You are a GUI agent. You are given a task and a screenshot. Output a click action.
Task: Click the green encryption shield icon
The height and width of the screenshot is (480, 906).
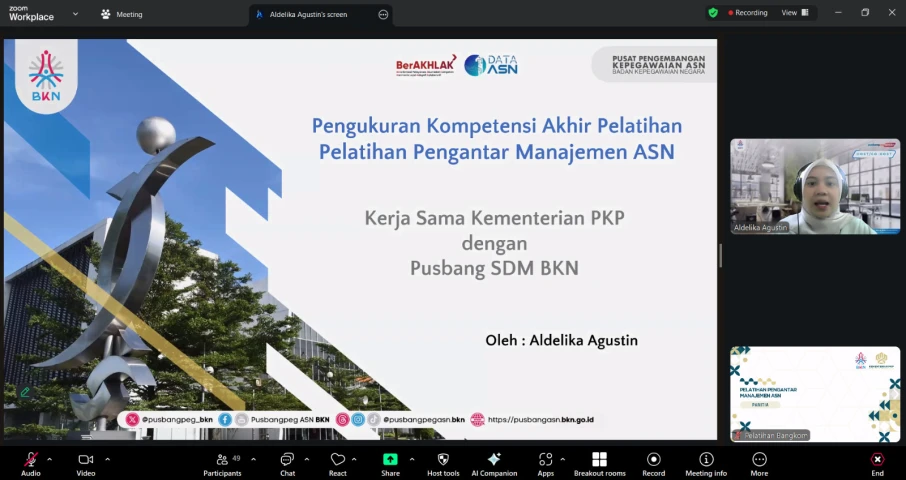(714, 13)
